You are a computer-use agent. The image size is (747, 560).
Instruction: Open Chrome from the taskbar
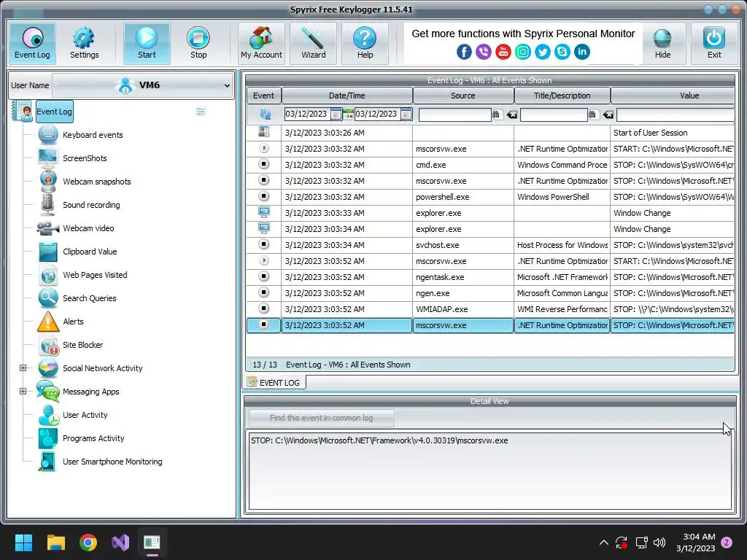[88, 542]
